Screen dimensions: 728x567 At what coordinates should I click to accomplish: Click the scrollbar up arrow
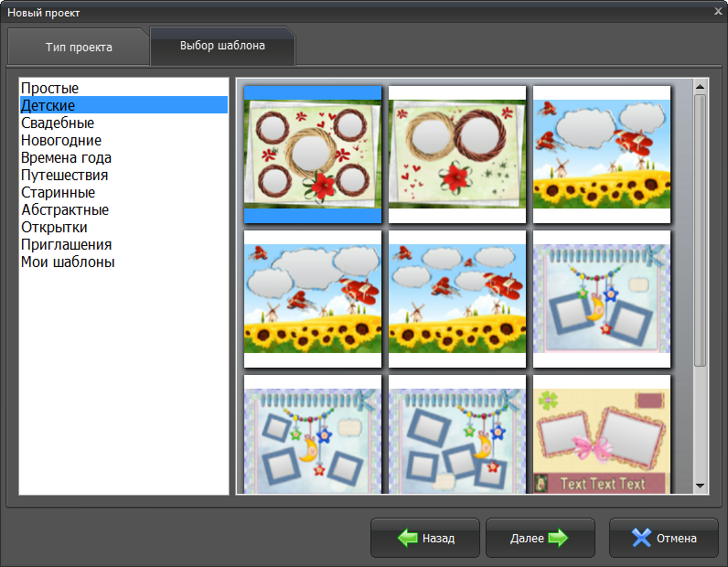coord(701,86)
